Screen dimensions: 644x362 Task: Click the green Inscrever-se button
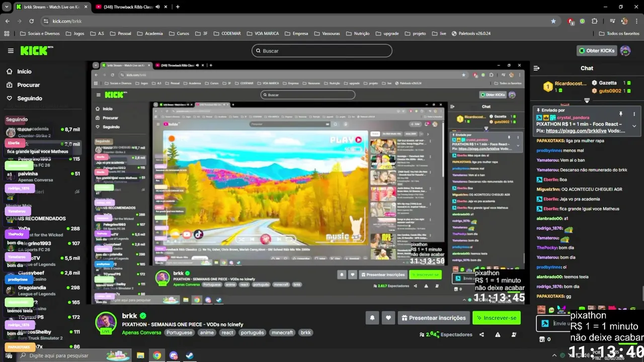(496, 318)
